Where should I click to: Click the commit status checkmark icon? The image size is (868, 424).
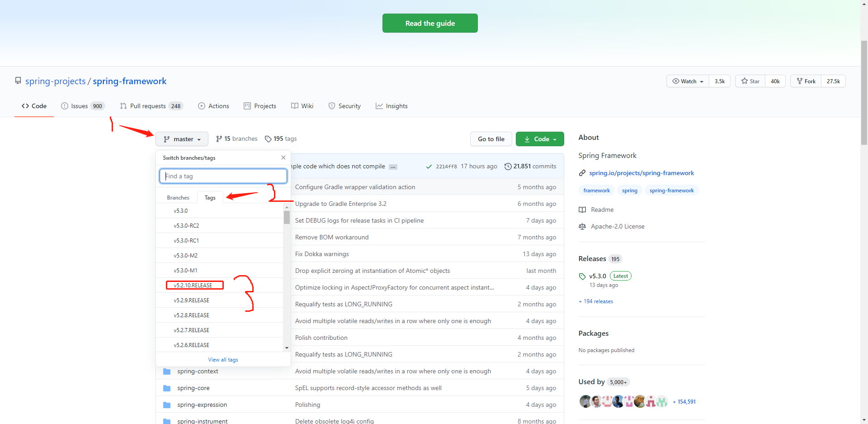(429, 167)
